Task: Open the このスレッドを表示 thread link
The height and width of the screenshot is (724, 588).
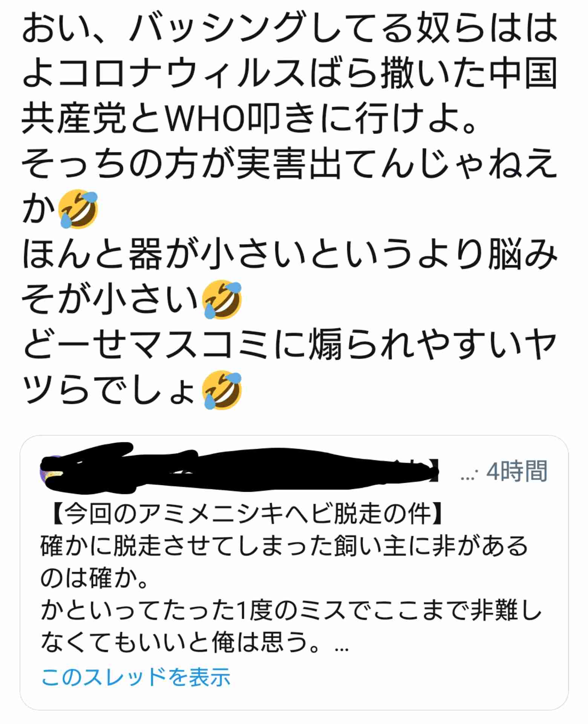Action: tap(136, 676)
